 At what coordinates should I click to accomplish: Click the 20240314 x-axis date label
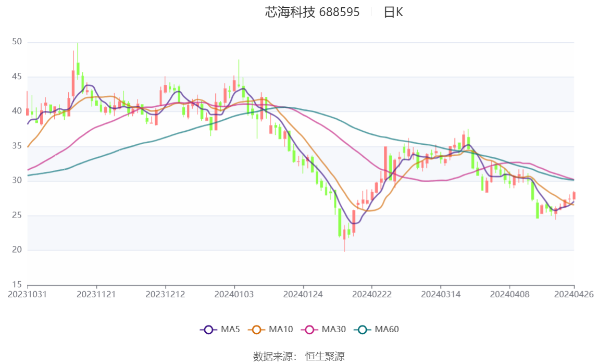pos(441,295)
